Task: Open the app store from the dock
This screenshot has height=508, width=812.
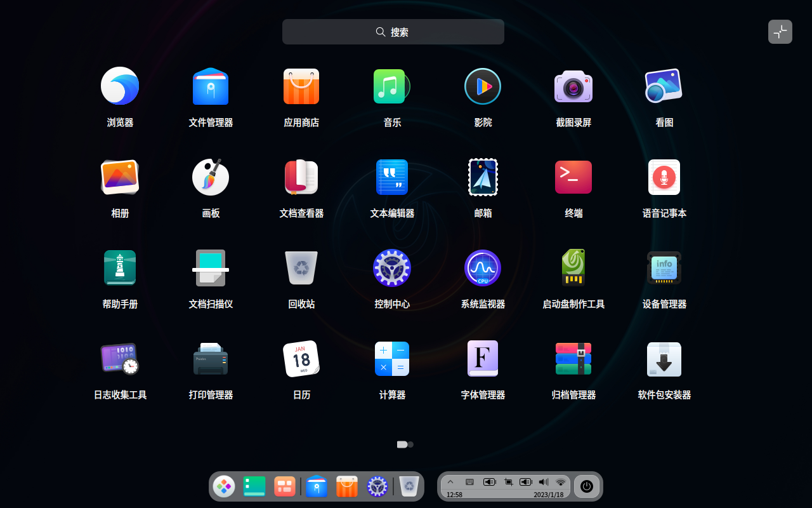Action: point(346,486)
